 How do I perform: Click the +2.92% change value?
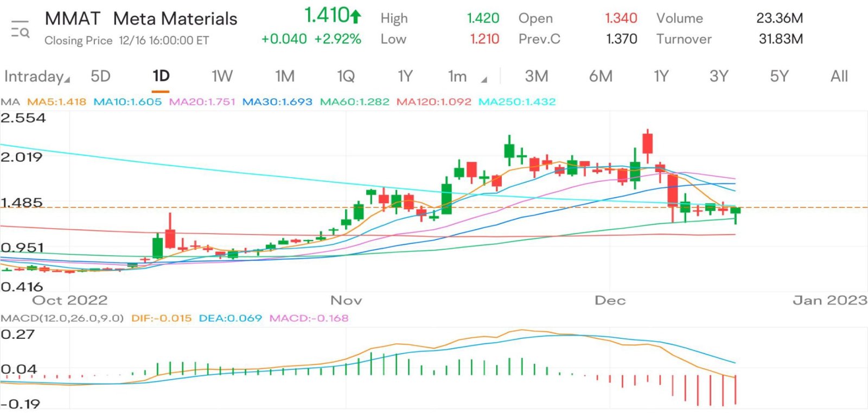coord(338,39)
